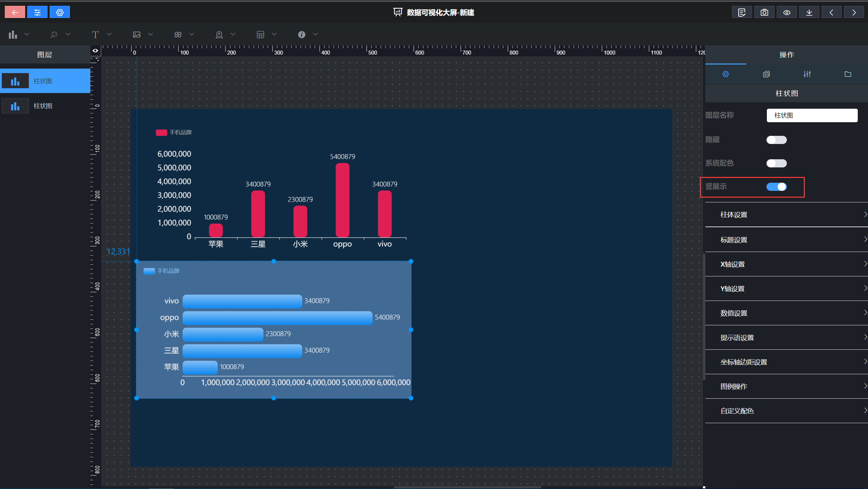Select the map location component icon

coord(219,34)
